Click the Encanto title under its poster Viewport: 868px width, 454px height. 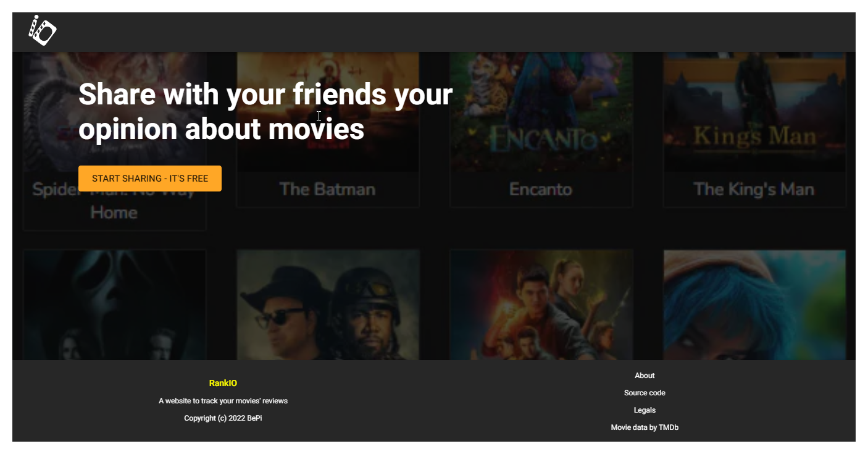tap(541, 189)
